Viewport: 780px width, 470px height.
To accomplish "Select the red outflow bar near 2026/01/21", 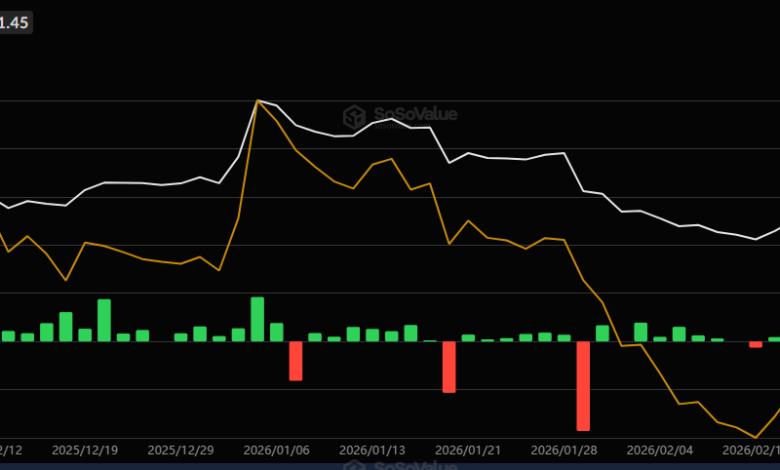I will [x=449, y=366].
